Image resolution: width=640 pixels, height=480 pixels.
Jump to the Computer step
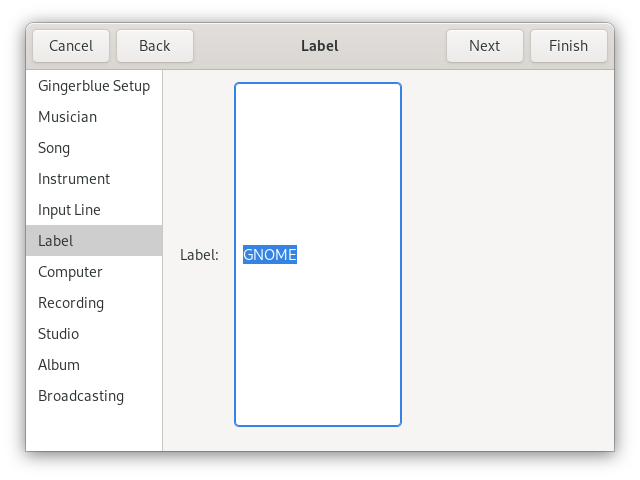pyautogui.click(x=70, y=272)
